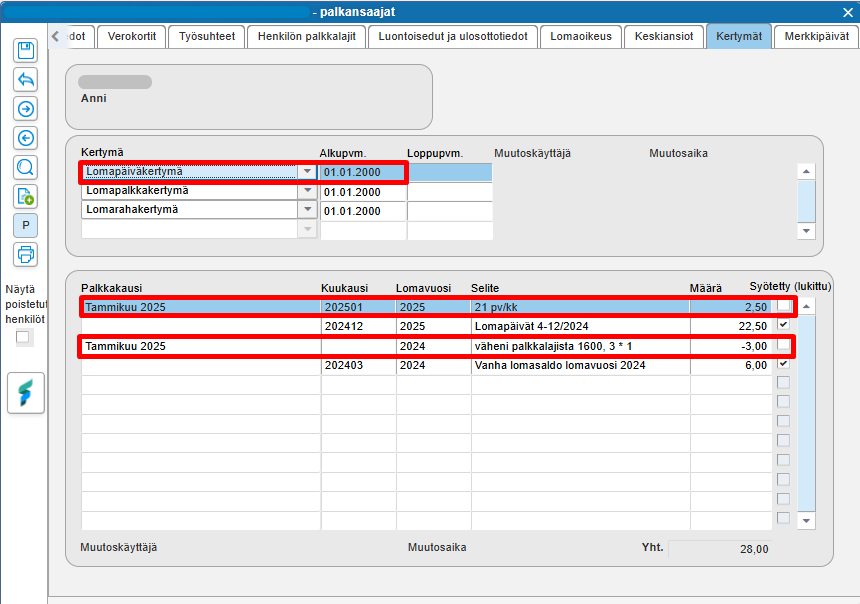This screenshot has height=604, width=860.
Task: Click the green-blue logo button
Action: [26, 393]
